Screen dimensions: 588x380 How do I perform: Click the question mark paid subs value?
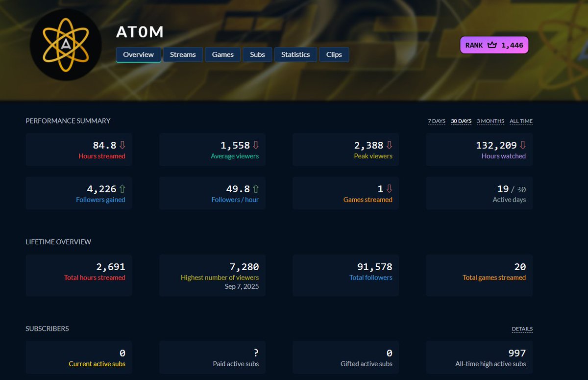click(256, 353)
